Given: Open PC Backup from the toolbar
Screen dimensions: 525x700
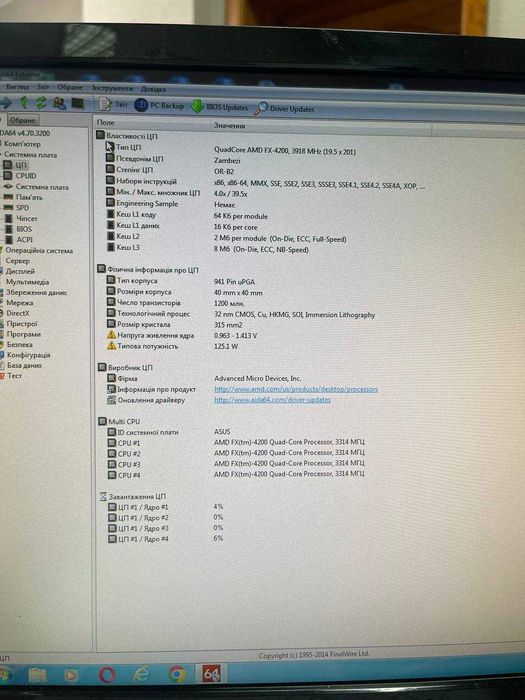Looking at the screenshot, I should point(159,106).
